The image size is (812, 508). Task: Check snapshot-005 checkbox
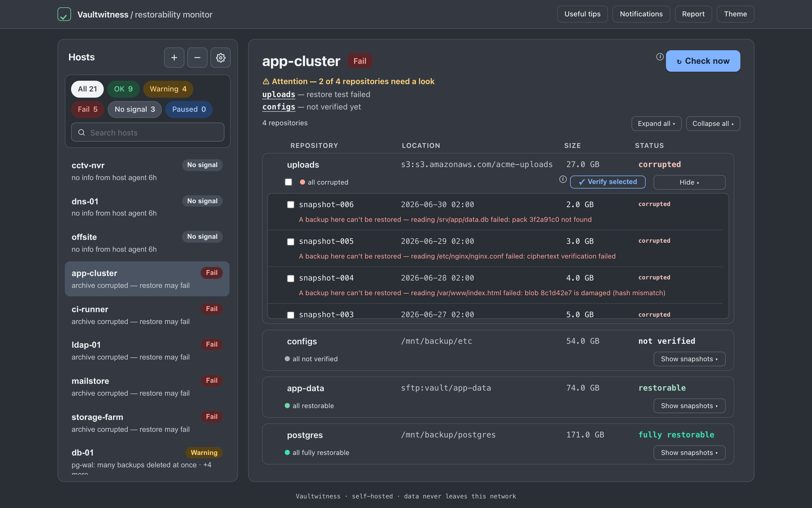point(291,242)
